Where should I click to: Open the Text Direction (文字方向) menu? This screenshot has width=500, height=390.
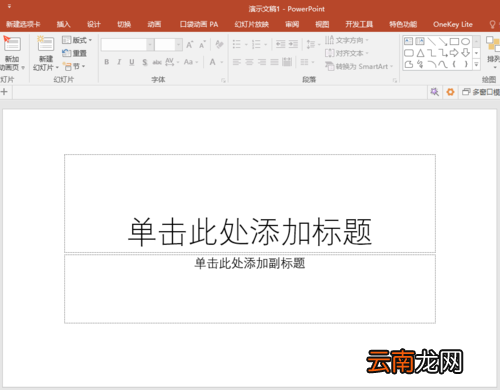(347, 40)
